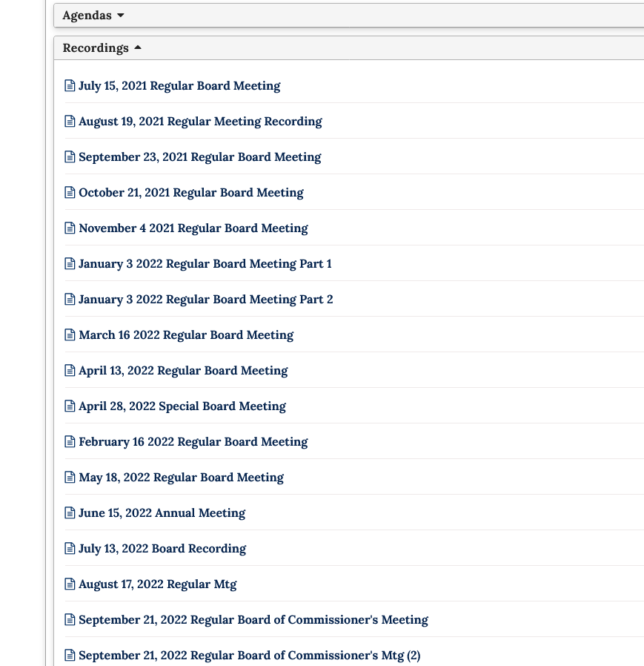The width and height of the screenshot is (644, 666).
Task: Open April 28, 2022 Special Board Meeting
Action: [182, 407]
